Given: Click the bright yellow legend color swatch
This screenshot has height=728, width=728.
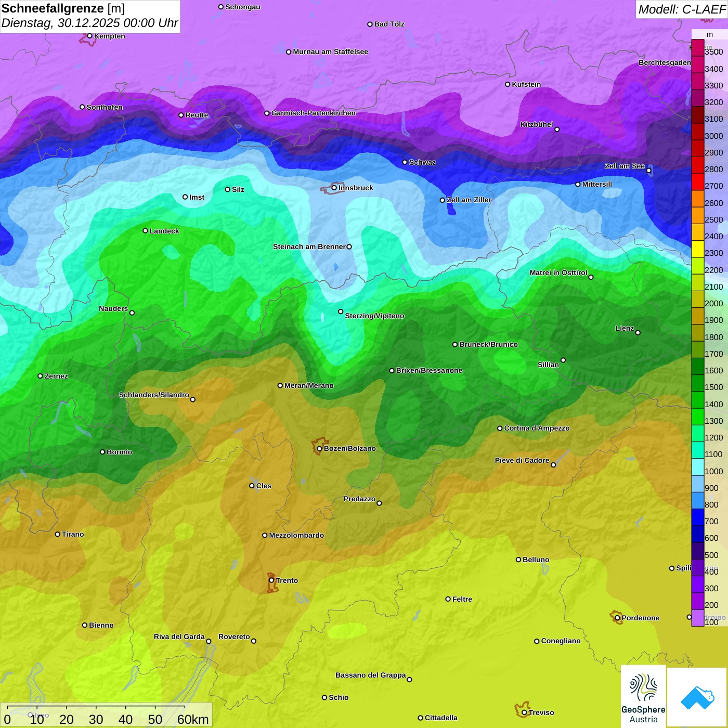Looking at the screenshot, I should 698,249.
